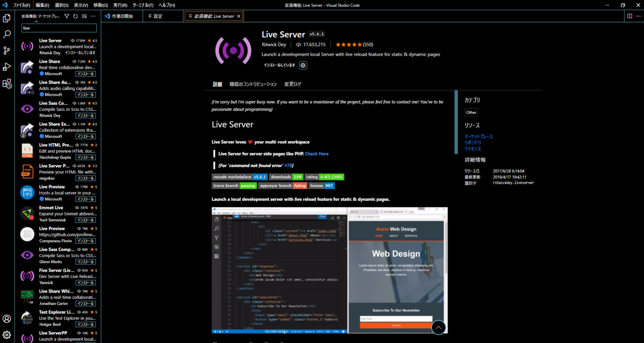The height and width of the screenshot is (343, 644).
Task: Refresh the extensions marketplace list
Action: tap(76, 16)
